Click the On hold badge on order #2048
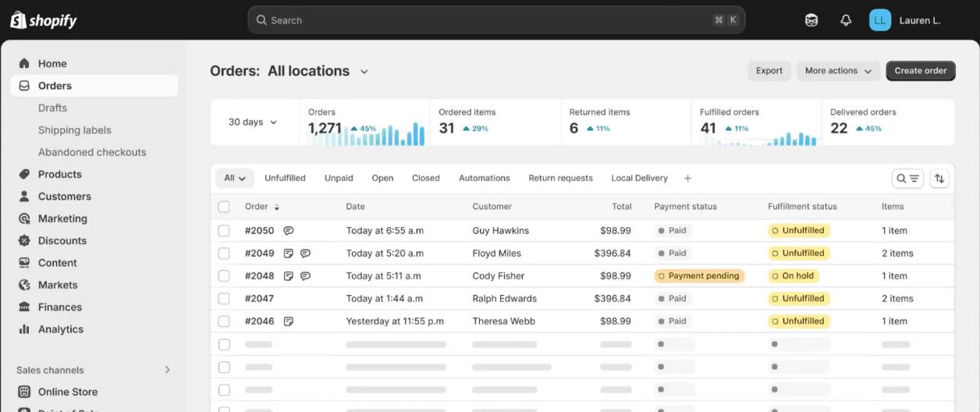This screenshot has width=980, height=412. click(x=794, y=276)
